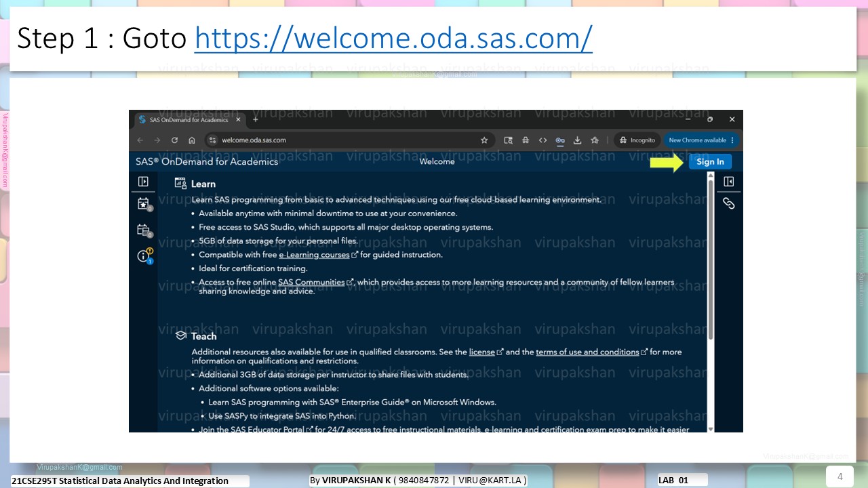Expand the left sidebar panel
The height and width of the screenshot is (488, 868).
pyautogui.click(x=143, y=182)
